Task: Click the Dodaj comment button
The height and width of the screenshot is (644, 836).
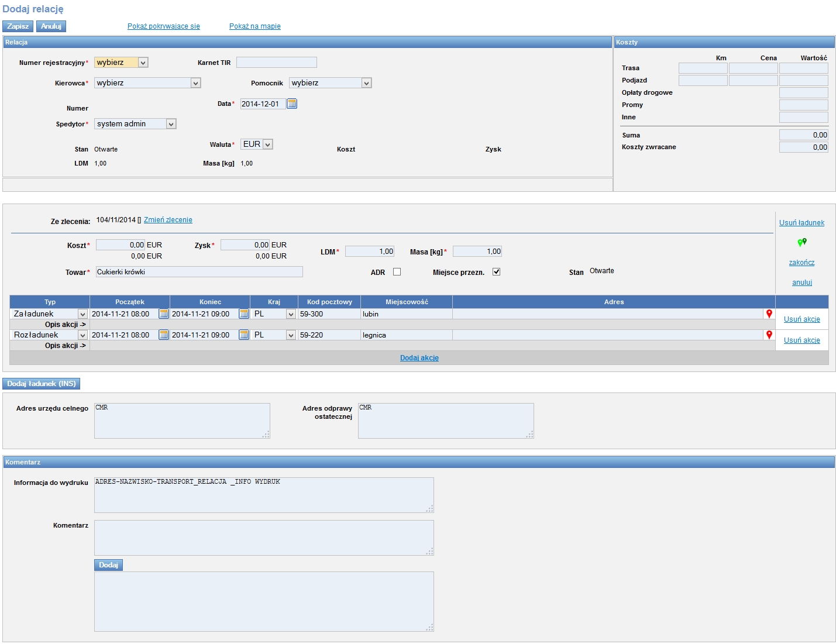Action: [x=108, y=565]
